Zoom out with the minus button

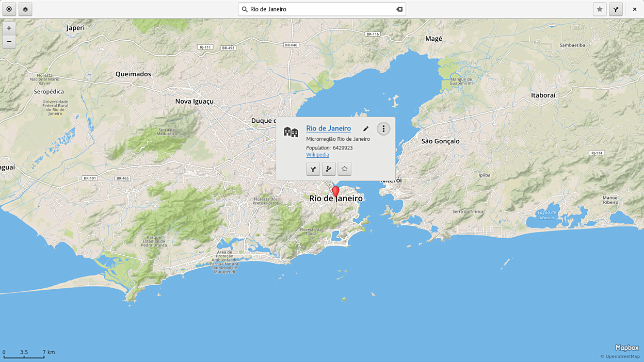point(9,41)
